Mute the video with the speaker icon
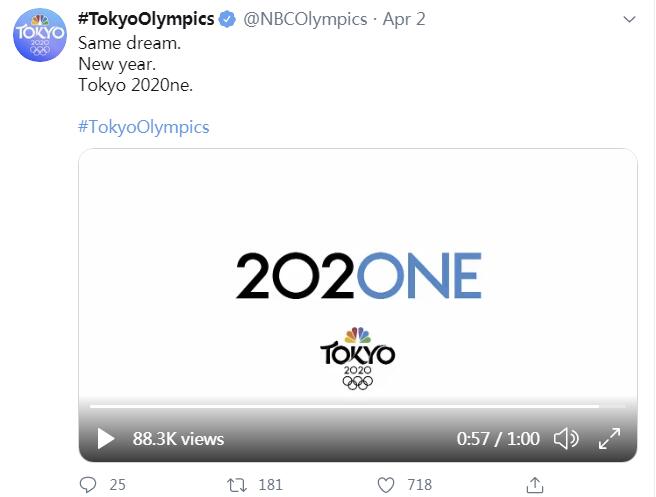The width and height of the screenshot is (656, 497). click(566, 438)
